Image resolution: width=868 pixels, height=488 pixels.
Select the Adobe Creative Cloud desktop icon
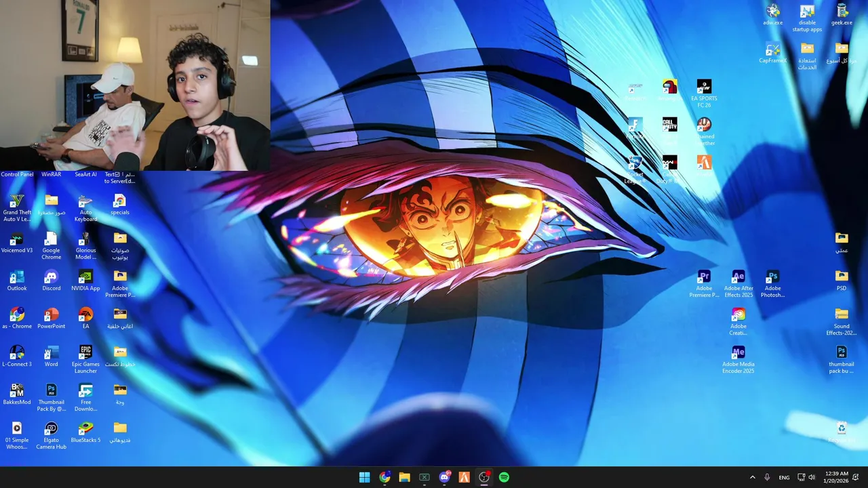(738, 322)
